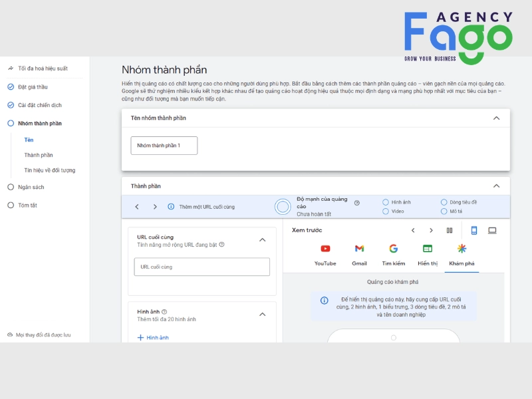Click the Thêm một URL cuối cùng hint text
This screenshot has height=399, width=532.
tap(207, 207)
